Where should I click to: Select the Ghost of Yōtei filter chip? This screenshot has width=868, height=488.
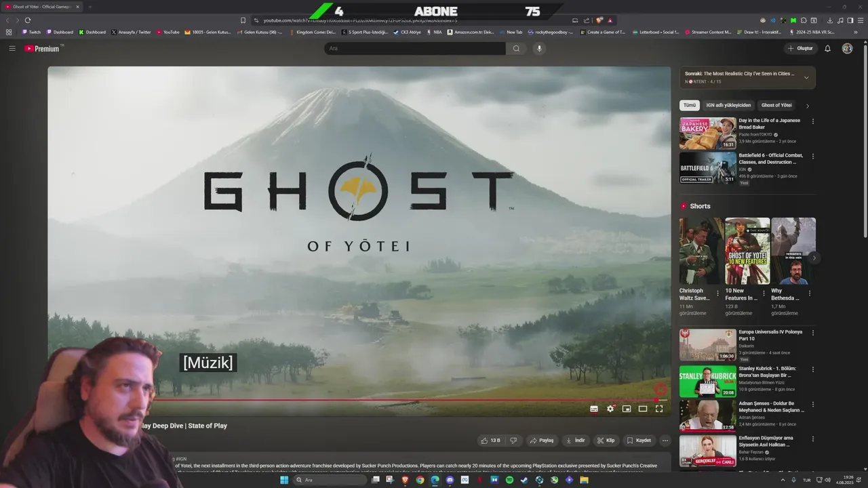tap(776, 105)
